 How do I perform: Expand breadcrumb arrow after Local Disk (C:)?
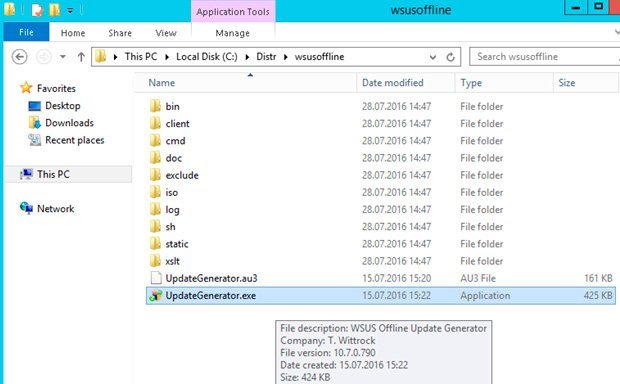pos(247,57)
